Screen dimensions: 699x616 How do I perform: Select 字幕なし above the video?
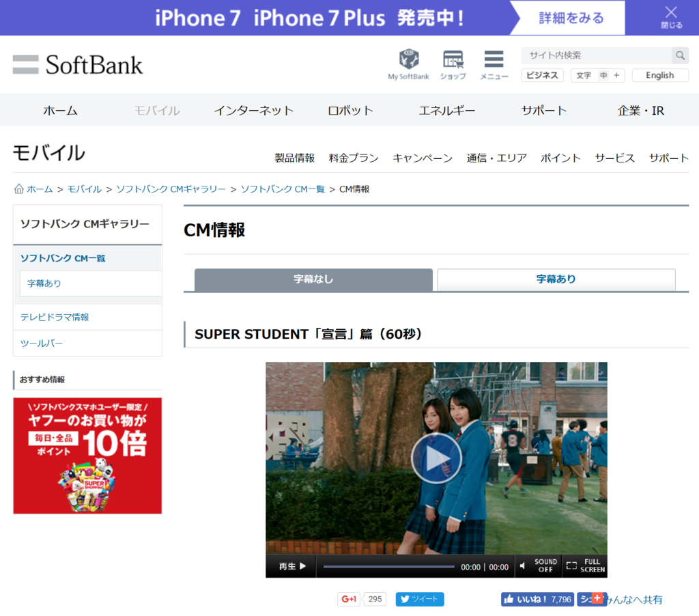click(313, 280)
